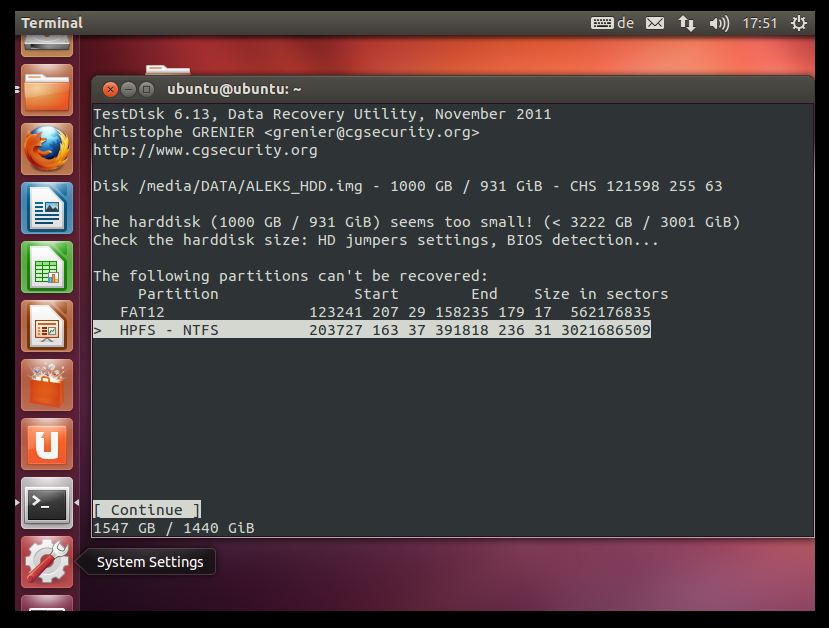Click the FAT12 partition row
This screenshot has width=829, height=628.
point(372,312)
